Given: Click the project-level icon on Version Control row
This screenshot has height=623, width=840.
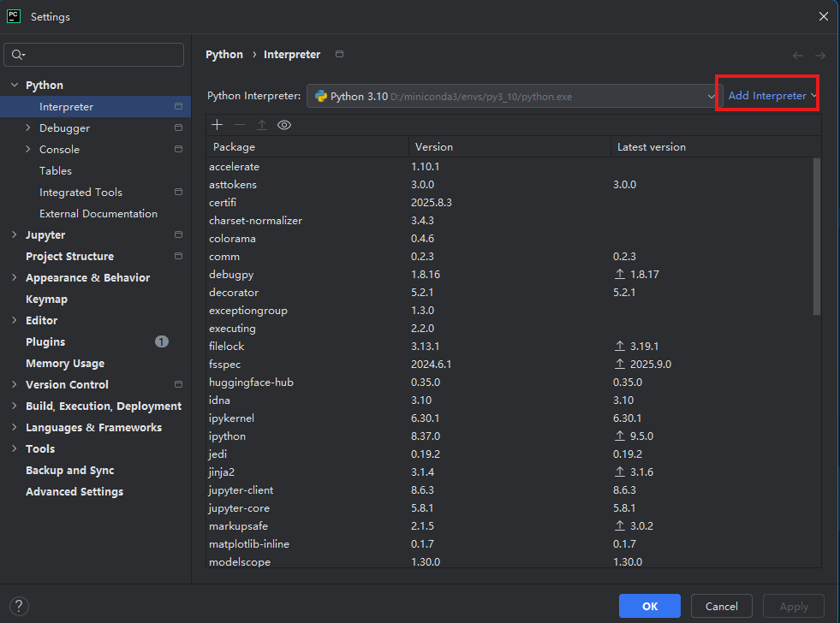Looking at the screenshot, I should 178,385.
